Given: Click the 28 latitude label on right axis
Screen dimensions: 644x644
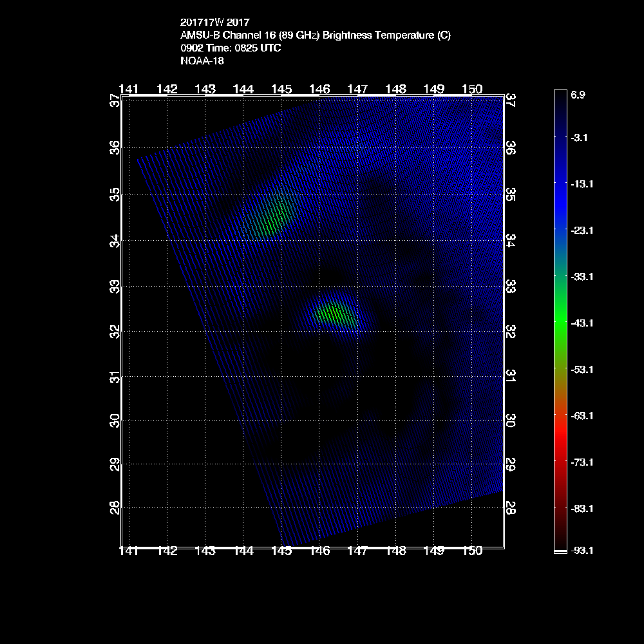Looking at the screenshot, I should coord(511,508).
